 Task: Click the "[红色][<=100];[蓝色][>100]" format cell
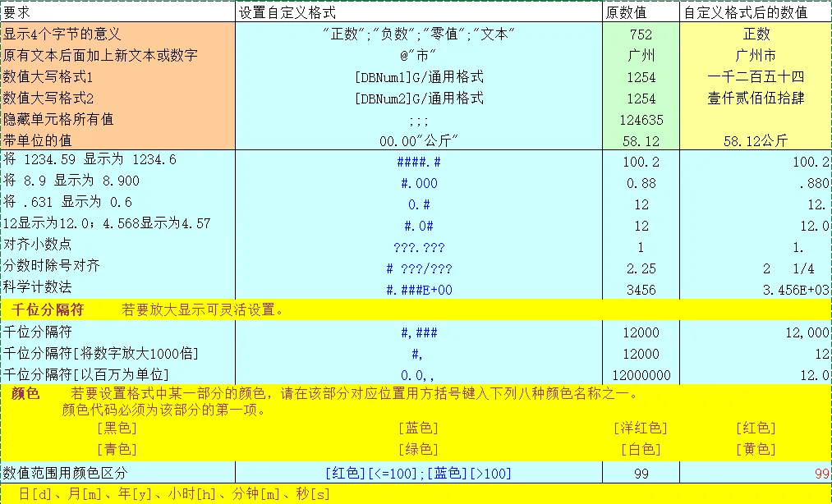pos(419,473)
